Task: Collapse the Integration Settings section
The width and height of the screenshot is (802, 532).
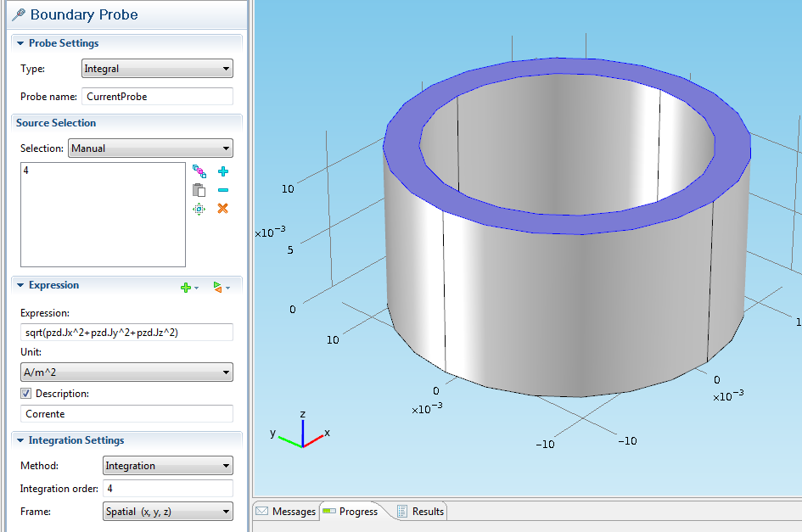Action: pyautogui.click(x=20, y=441)
